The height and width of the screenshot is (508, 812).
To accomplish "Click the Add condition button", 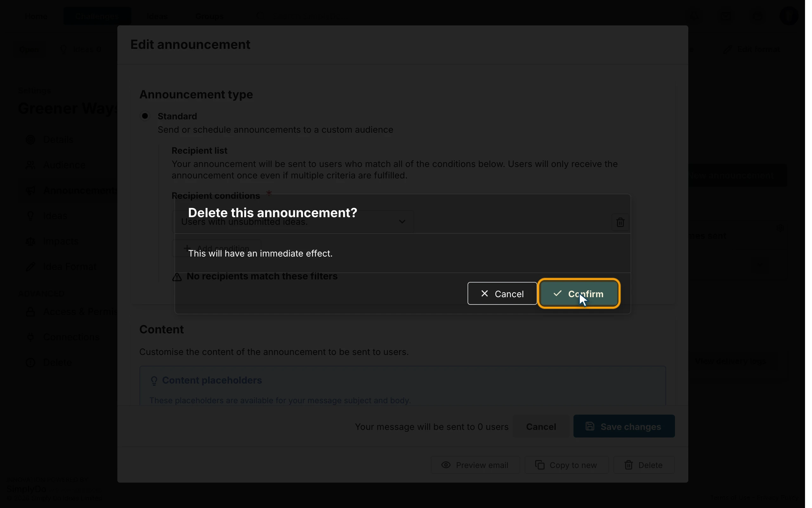I will pyautogui.click(x=216, y=248).
